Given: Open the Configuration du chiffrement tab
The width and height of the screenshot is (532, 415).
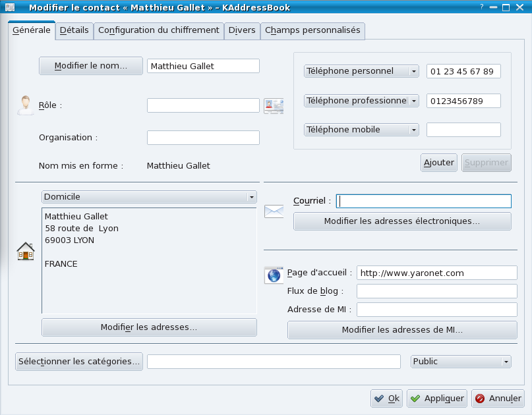Looking at the screenshot, I should click(158, 30).
